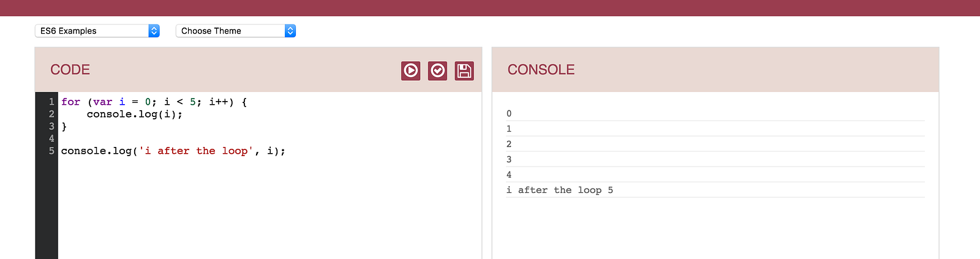Screen dimensions: 980x259
Task: Click the console output row showing 4
Action: coord(715,175)
